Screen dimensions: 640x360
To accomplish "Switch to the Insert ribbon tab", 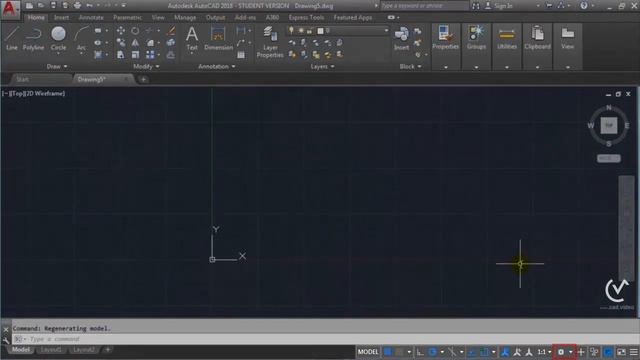I will click(62, 18).
